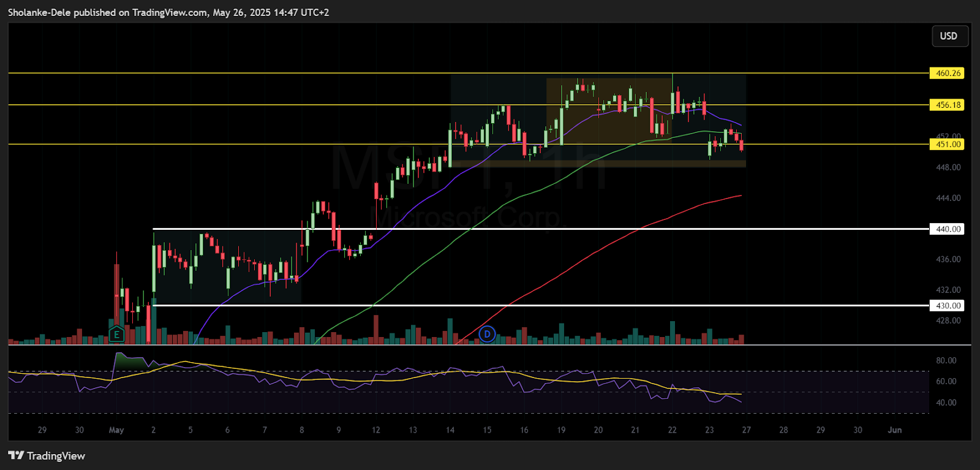
Task: Select the 460.26 yellow price label
Action: 947,73
